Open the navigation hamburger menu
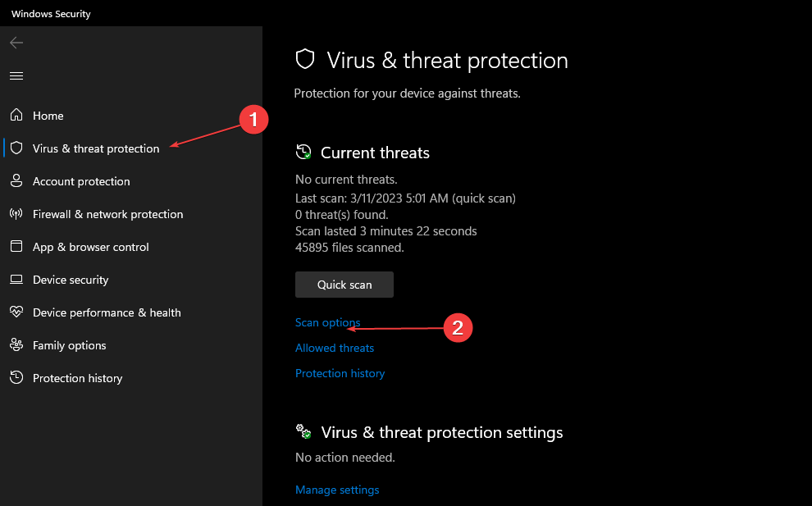Screen dimensions: 812x506 (x=16, y=75)
